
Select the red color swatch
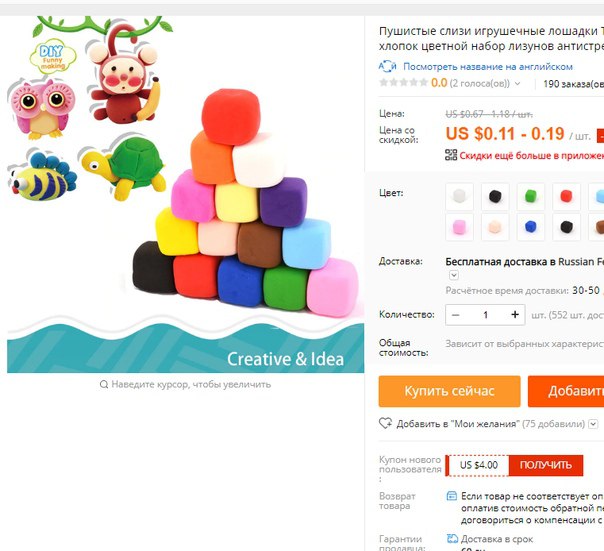pos(566,196)
